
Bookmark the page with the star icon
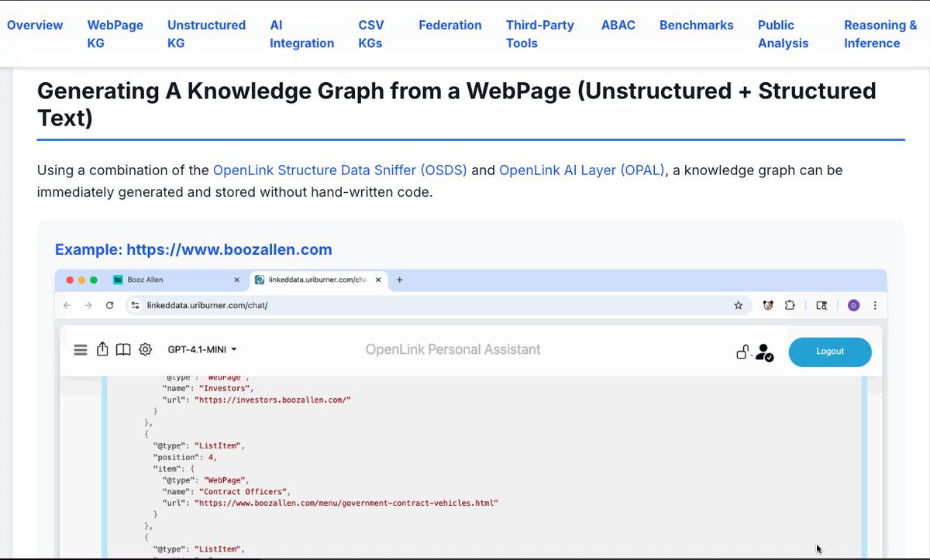[x=739, y=305]
